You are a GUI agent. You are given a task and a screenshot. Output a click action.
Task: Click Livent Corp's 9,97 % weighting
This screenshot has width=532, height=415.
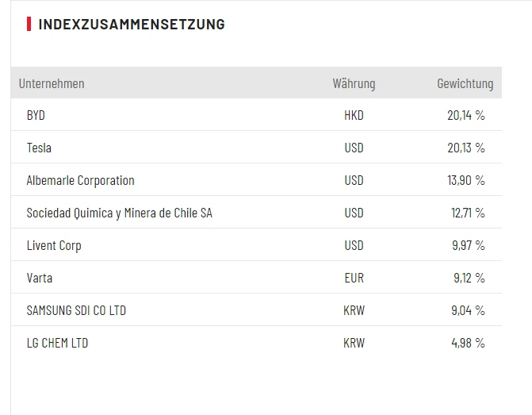[x=468, y=245]
